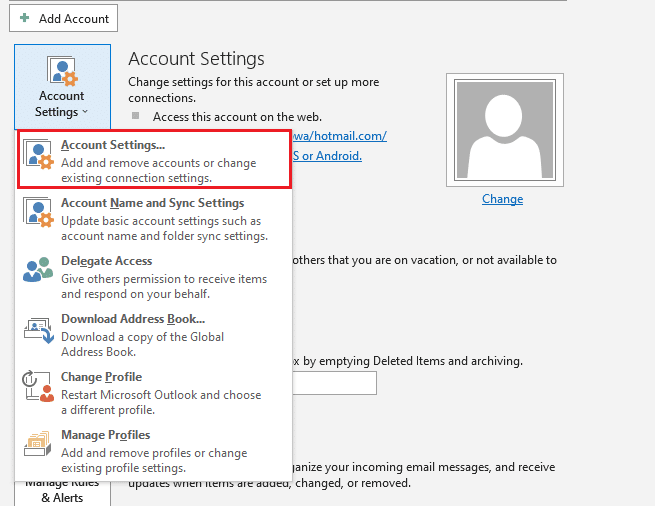Click the Account Name and Sync Settings icon
The height and width of the screenshot is (509, 656).
coord(39,213)
